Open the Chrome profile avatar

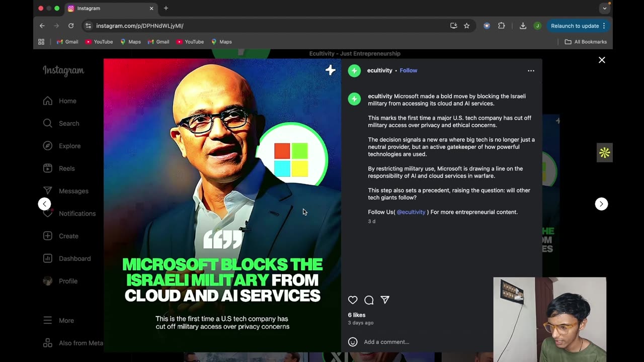point(537,26)
